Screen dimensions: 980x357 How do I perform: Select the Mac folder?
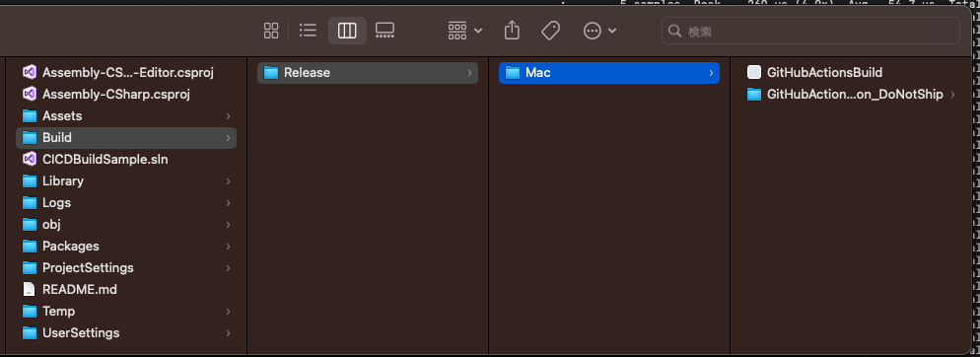click(608, 73)
